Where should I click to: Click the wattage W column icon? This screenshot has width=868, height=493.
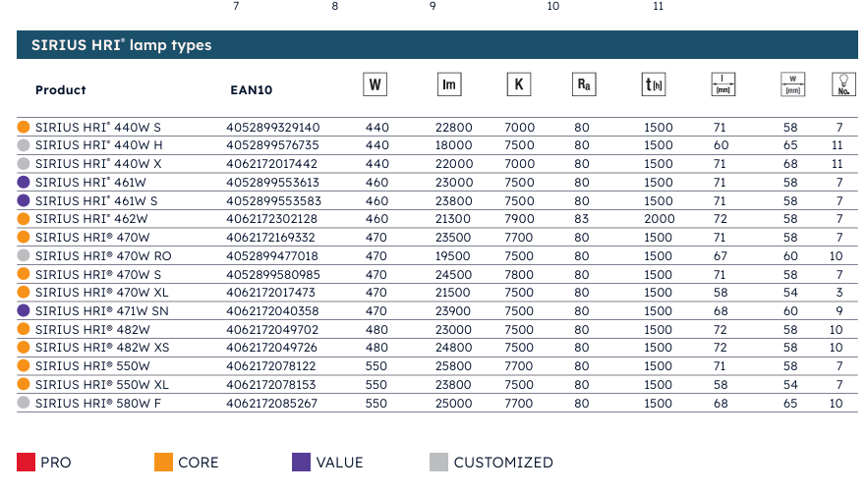[x=375, y=84]
